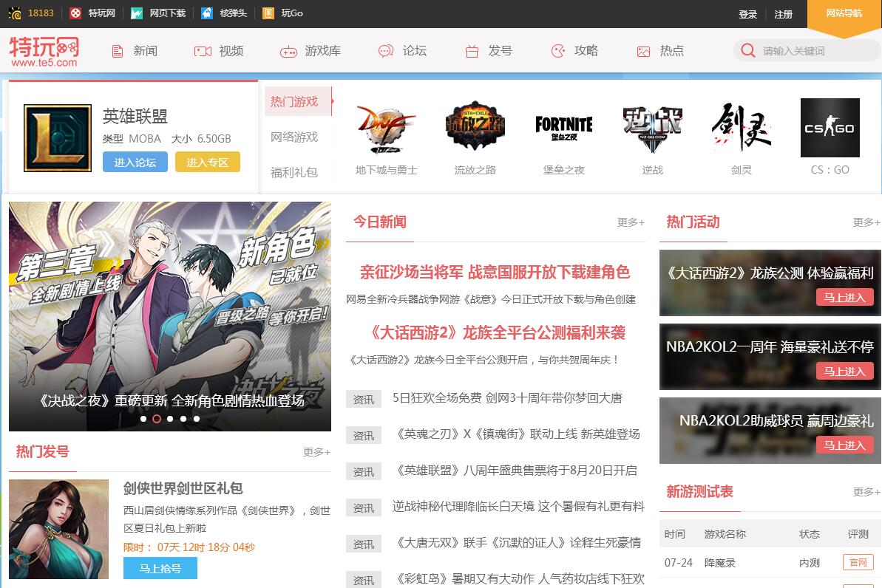Click the Fortnite game icon

563,128
